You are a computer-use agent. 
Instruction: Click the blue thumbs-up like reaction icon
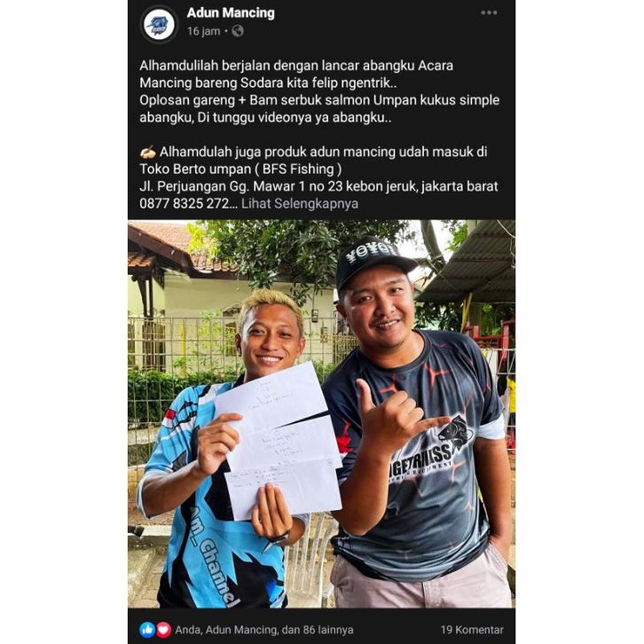pyautogui.click(x=147, y=629)
